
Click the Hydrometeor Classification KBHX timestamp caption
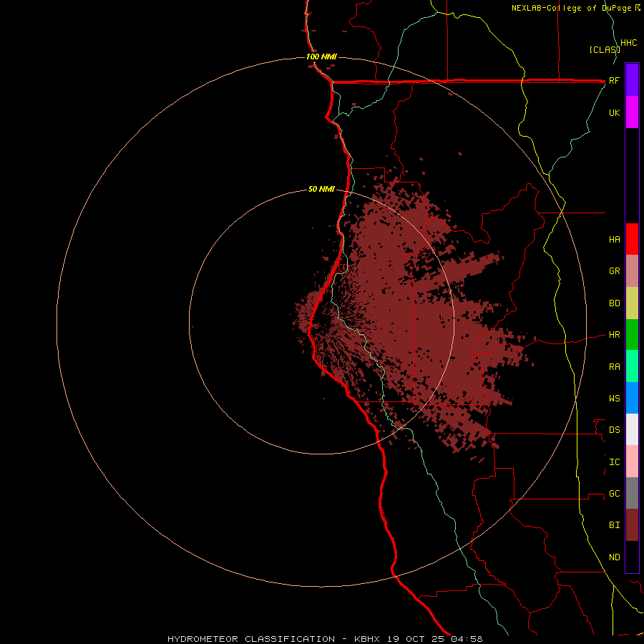coord(325,639)
